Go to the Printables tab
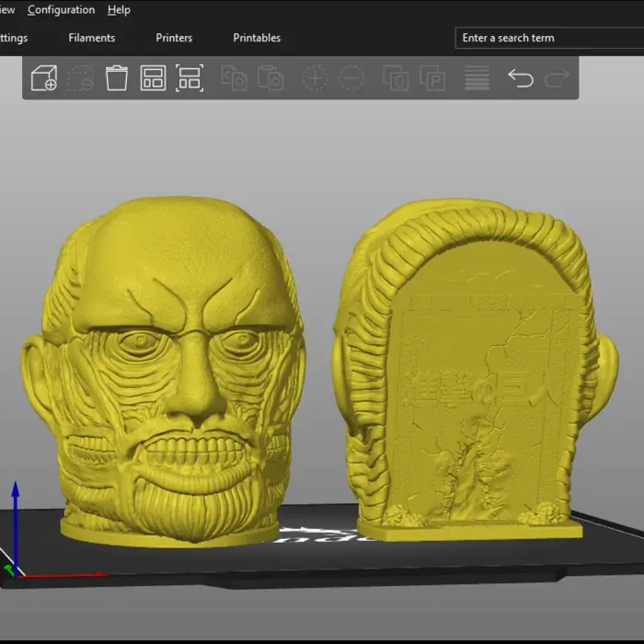Image resolution: width=644 pixels, height=644 pixels. pyautogui.click(x=257, y=38)
